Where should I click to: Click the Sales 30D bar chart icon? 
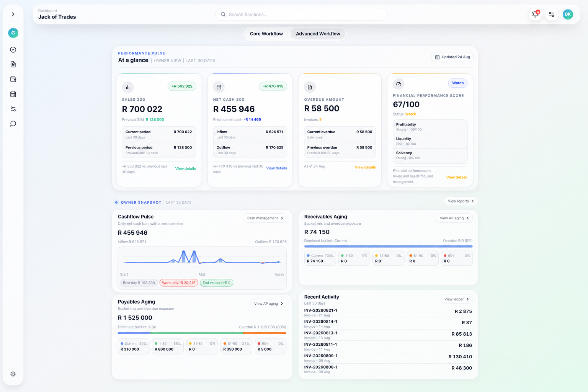tap(128, 87)
